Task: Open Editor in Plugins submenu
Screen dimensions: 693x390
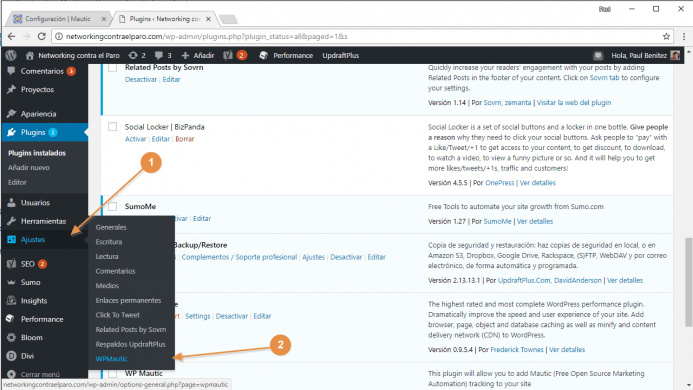Action: 17,182
